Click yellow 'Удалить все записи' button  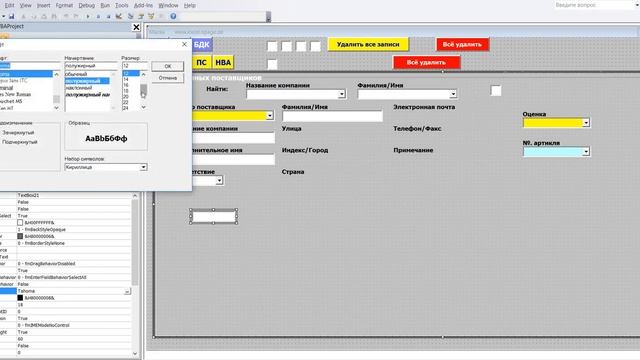pyautogui.click(x=368, y=44)
